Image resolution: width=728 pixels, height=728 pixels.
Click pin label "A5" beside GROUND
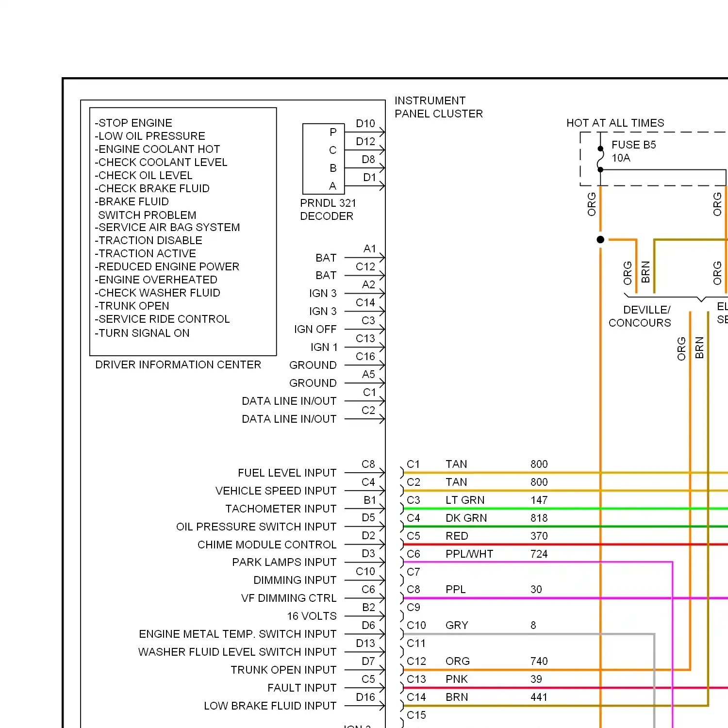point(368,375)
